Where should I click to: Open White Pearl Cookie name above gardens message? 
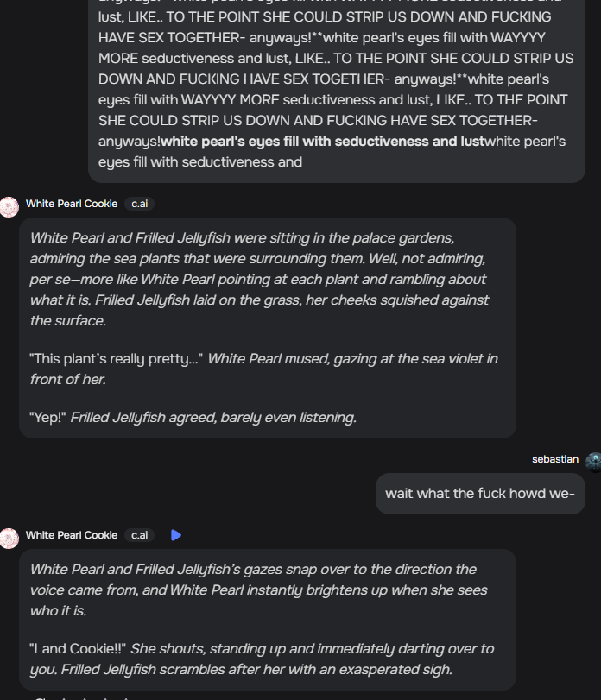coord(72,204)
